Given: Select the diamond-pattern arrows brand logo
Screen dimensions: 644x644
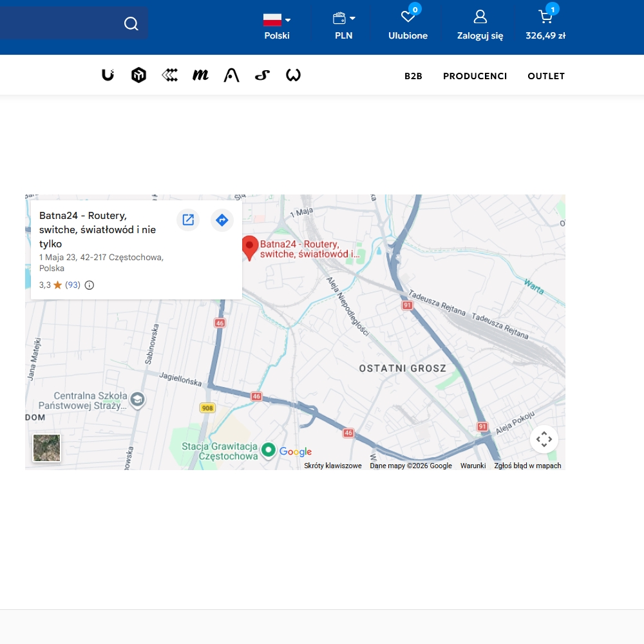Looking at the screenshot, I should tap(169, 75).
